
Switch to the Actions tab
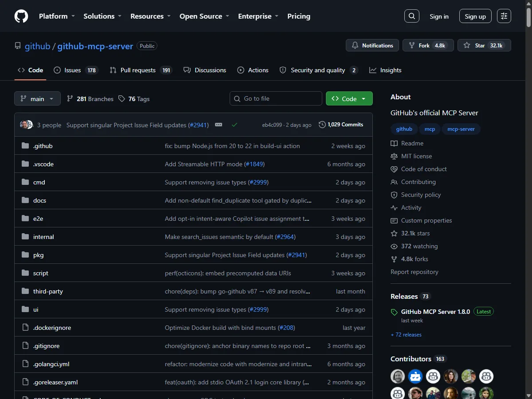[253, 70]
